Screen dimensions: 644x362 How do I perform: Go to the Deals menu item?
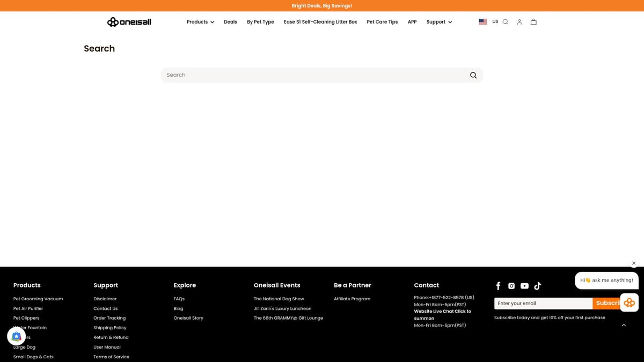(x=230, y=22)
